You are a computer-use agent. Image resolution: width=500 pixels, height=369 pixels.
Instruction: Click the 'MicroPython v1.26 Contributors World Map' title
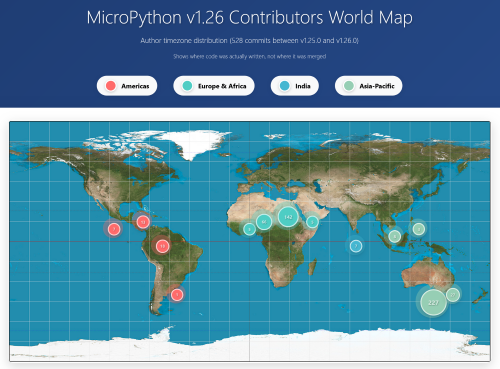pos(250,17)
